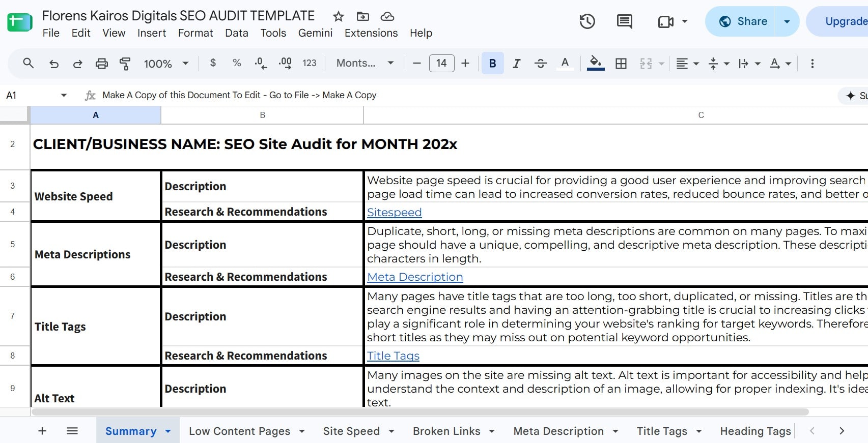This screenshot has width=868, height=443.
Task: Edit font size field showing 14
Action: point(441,64)
